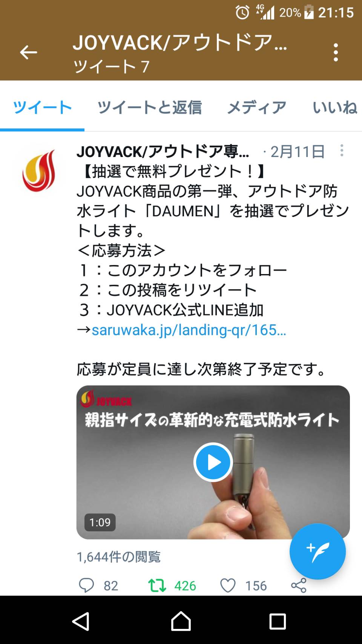Share the tweet via share icon
Viewport: 362px width, 644px height.
coord(299,585)
